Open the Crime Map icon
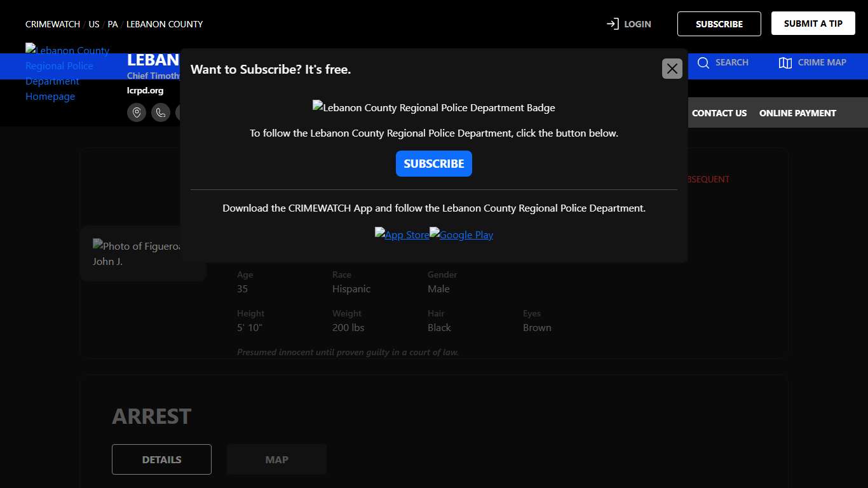The height and width of the screenshot is (488, 868). click(785, 62)
